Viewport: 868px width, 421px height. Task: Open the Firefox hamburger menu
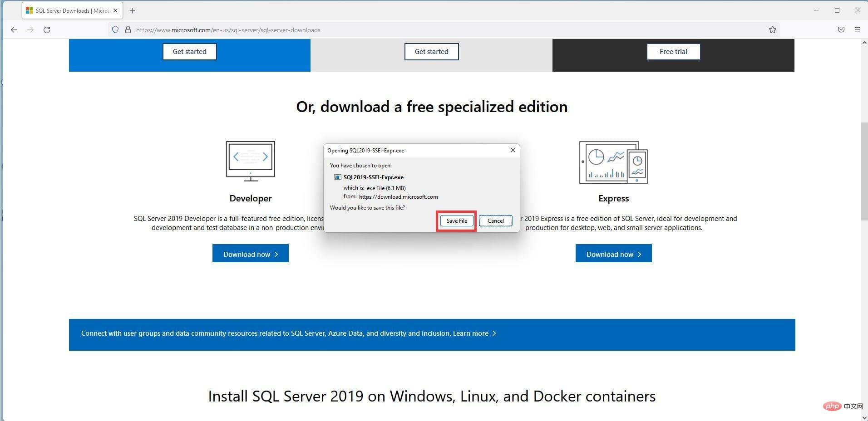click(858, 30)
